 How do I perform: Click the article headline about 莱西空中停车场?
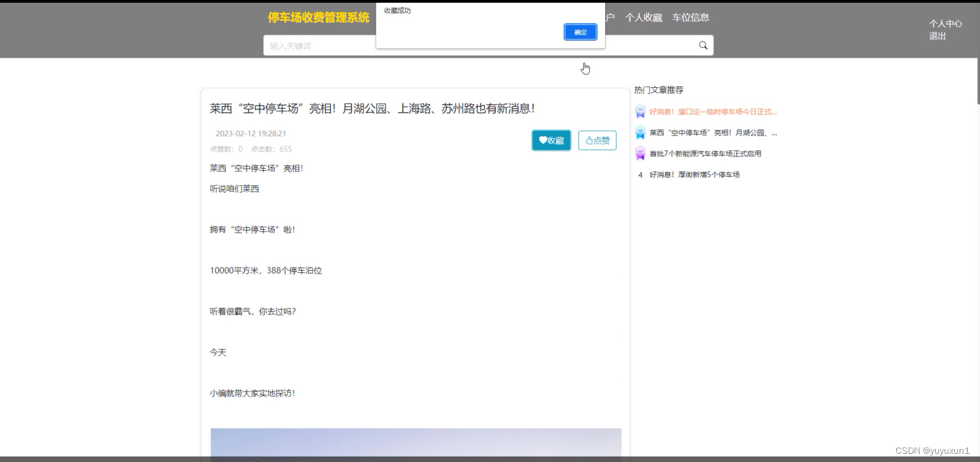coord(372,109)
